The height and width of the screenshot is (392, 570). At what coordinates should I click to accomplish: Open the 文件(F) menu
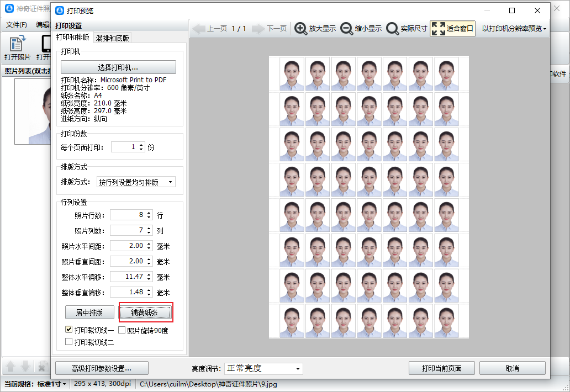pyautogui.click(x=17, y=25)
